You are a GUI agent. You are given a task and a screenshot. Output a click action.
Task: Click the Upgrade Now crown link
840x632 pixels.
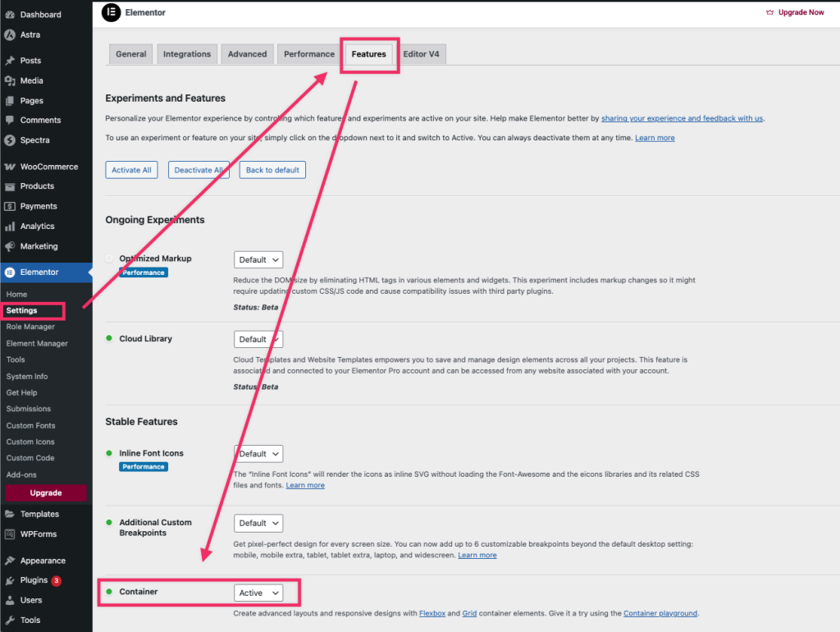(794, 12)
